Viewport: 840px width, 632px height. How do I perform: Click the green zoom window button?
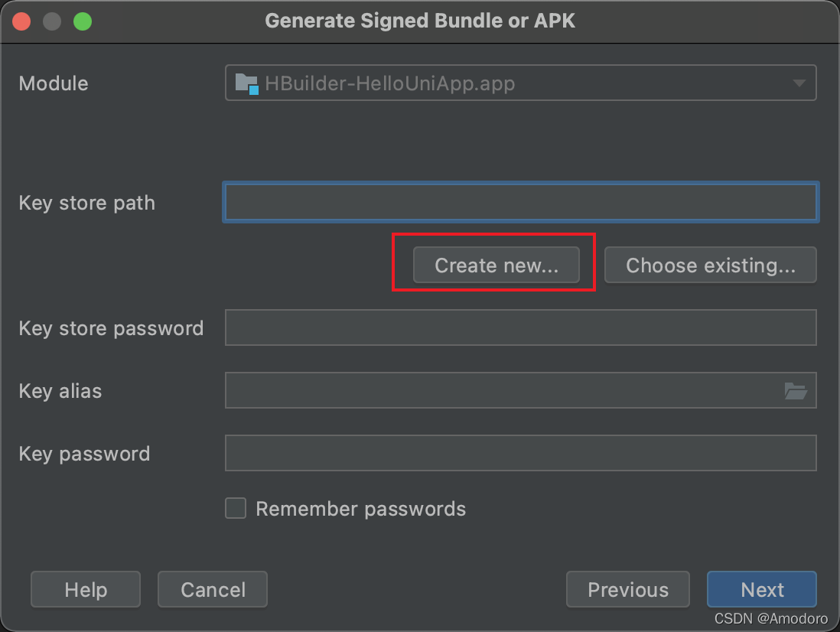click(x=83, y=21)
